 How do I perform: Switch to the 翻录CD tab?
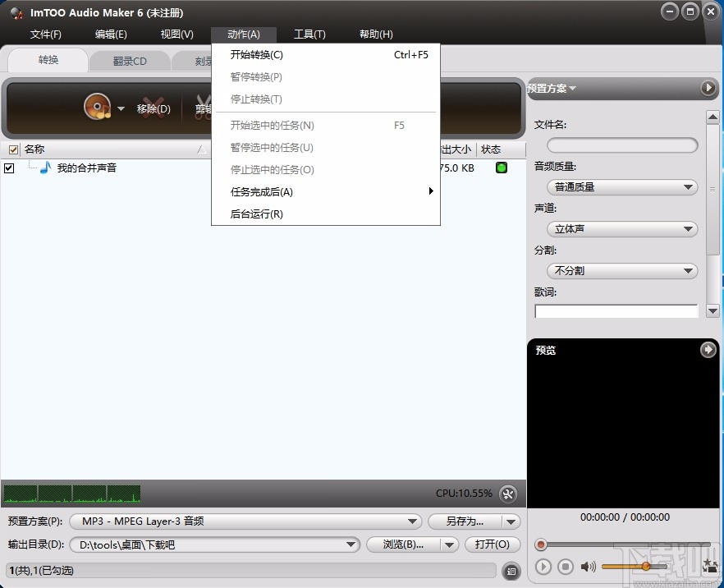[129, 60]
